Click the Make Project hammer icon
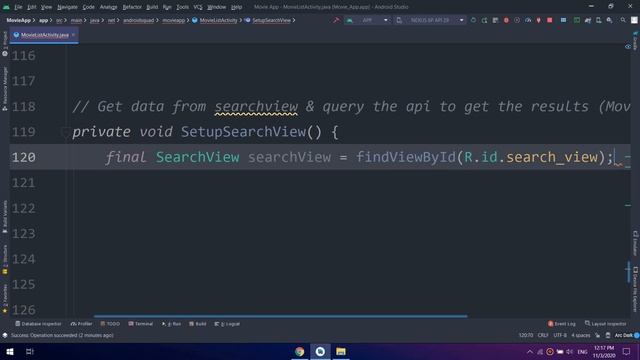640x360 pixels. pyautogui.click(x=336, y=20)
